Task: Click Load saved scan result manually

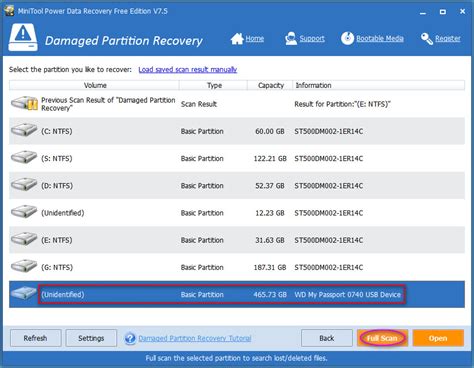Action: pos(188,70)
